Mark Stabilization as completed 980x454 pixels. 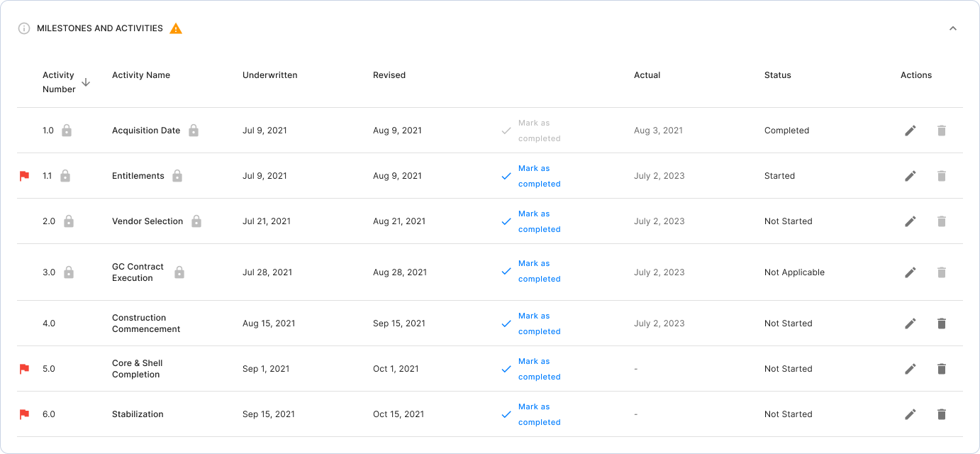[531, 414]
